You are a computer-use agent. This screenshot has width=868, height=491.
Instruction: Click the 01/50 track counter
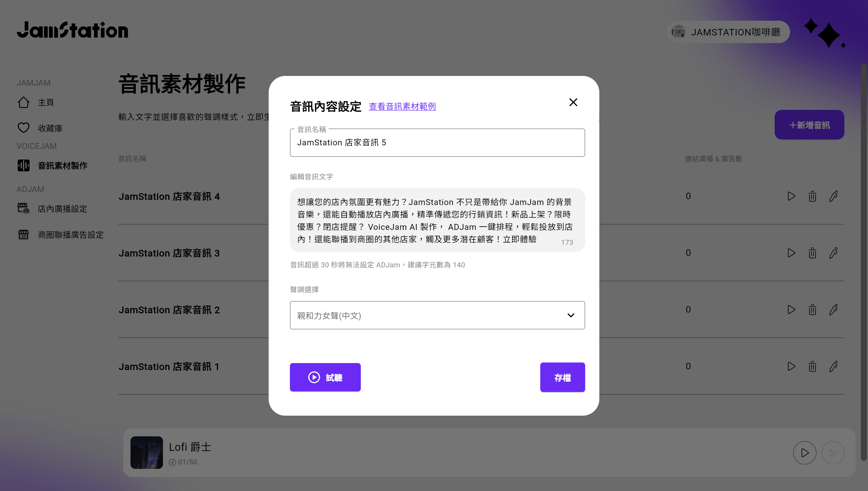tap(188, 462)
